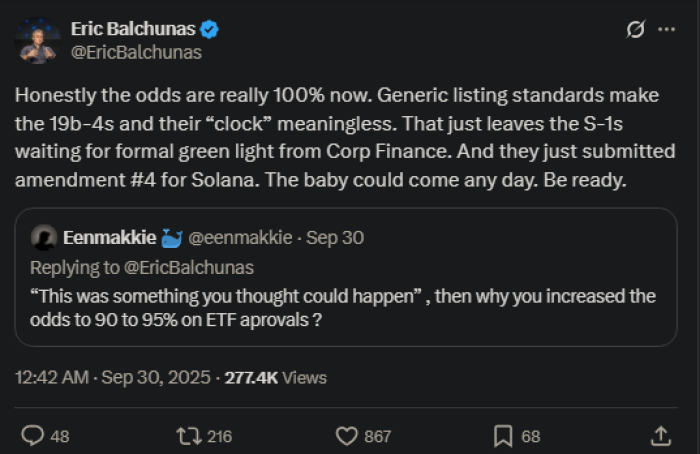Open Eenmakkie's small avatar in quoted post
700x454 pixels.
pyautogui.click(x=43, y=238)
